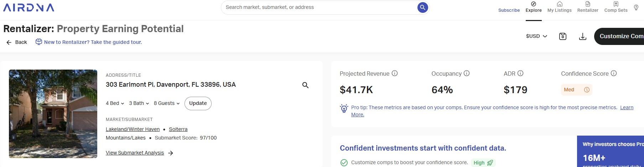Click the property photo thumbnail

(53, 114)
